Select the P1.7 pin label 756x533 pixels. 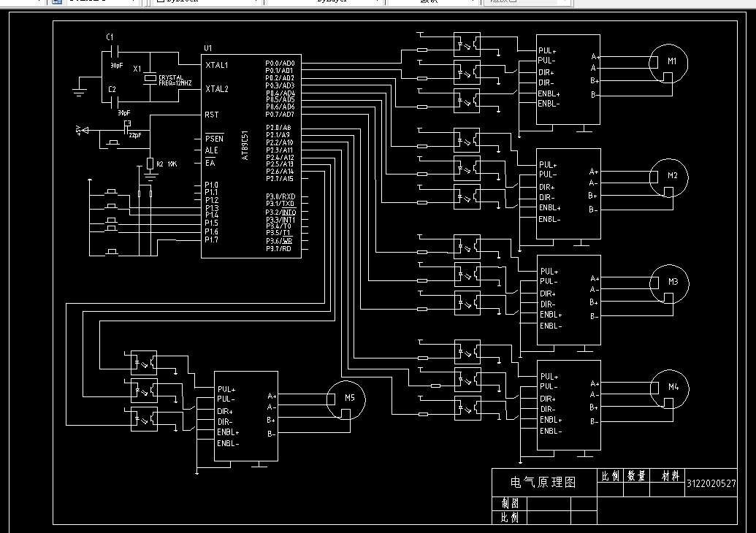point(211,239)
